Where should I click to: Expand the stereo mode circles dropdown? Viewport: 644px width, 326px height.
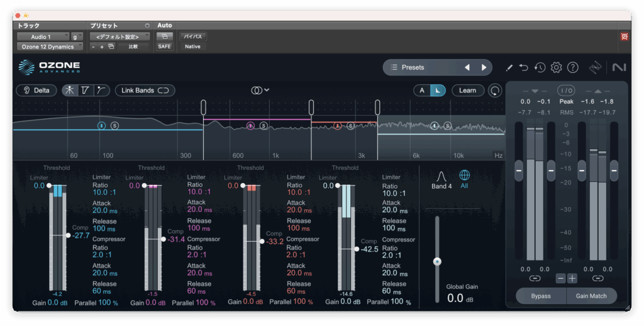260,91
